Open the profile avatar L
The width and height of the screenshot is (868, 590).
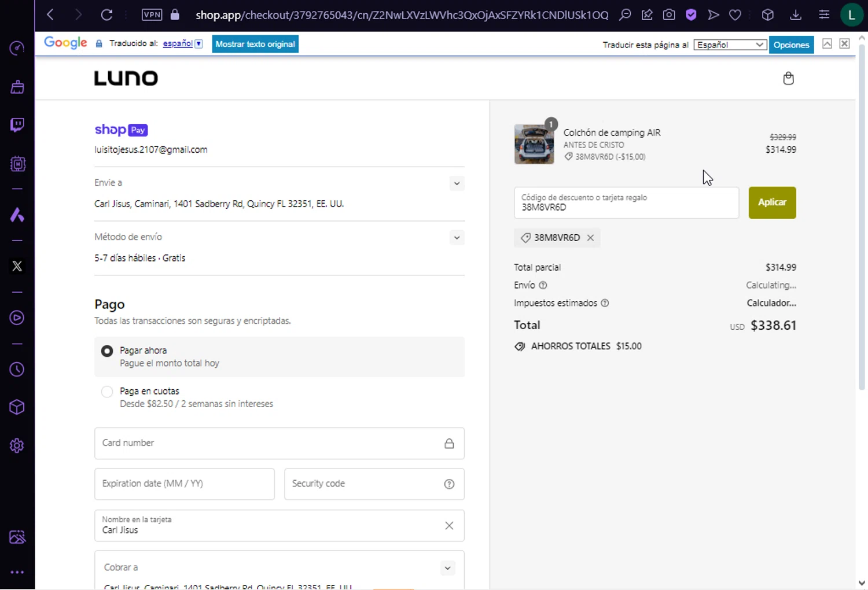852,15
